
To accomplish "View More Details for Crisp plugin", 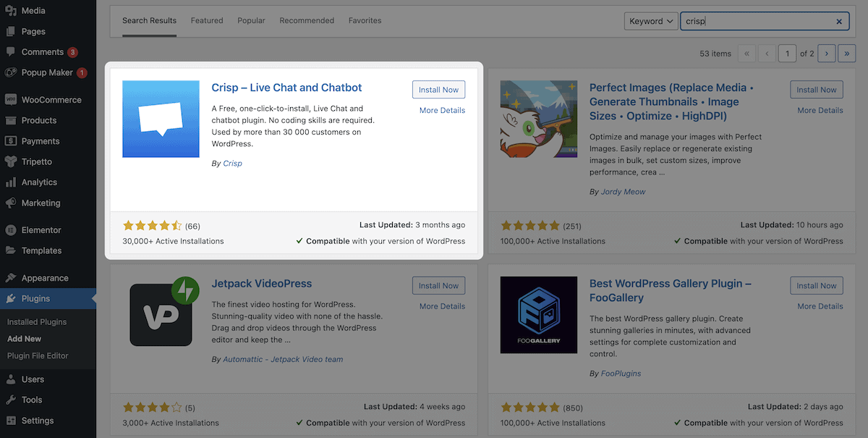I will pyautogui.click(x=442, y=110).
